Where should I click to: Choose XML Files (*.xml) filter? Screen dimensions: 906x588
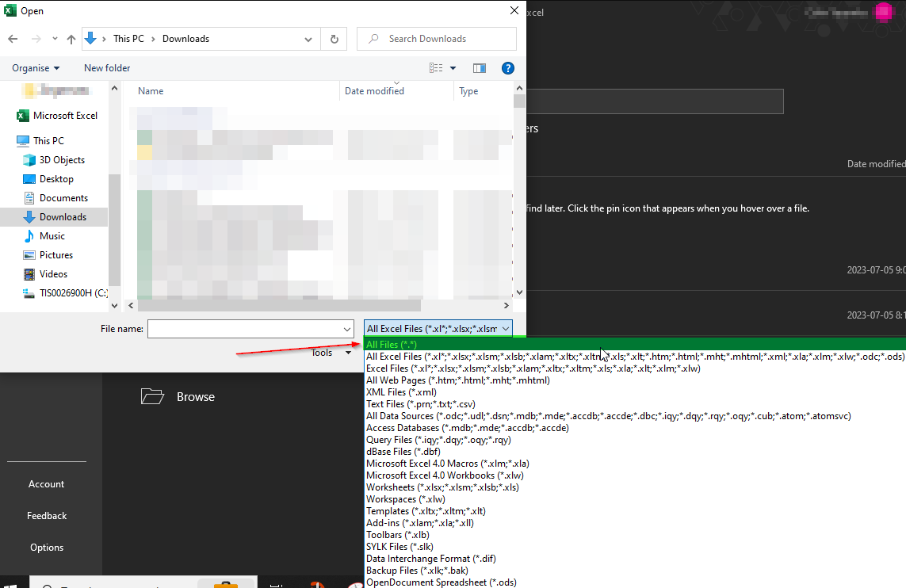point(635,392)
